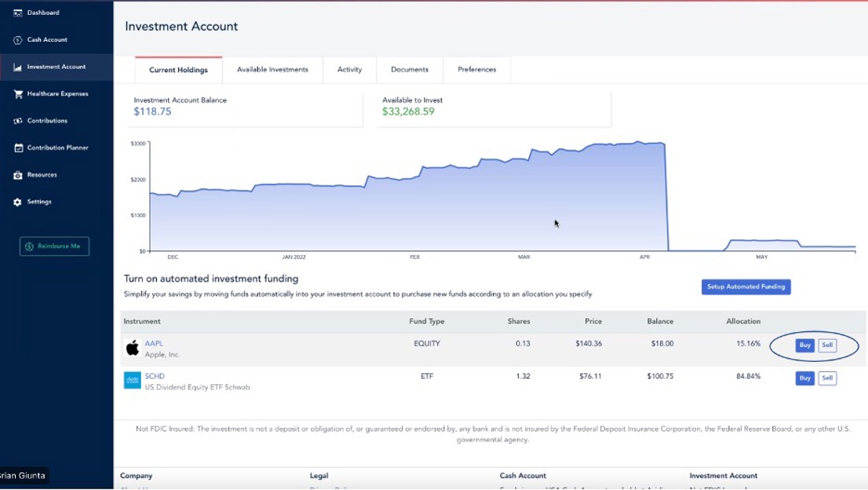Switch to the Available Investments tab

pyautogui.click(x=272, y=70)
